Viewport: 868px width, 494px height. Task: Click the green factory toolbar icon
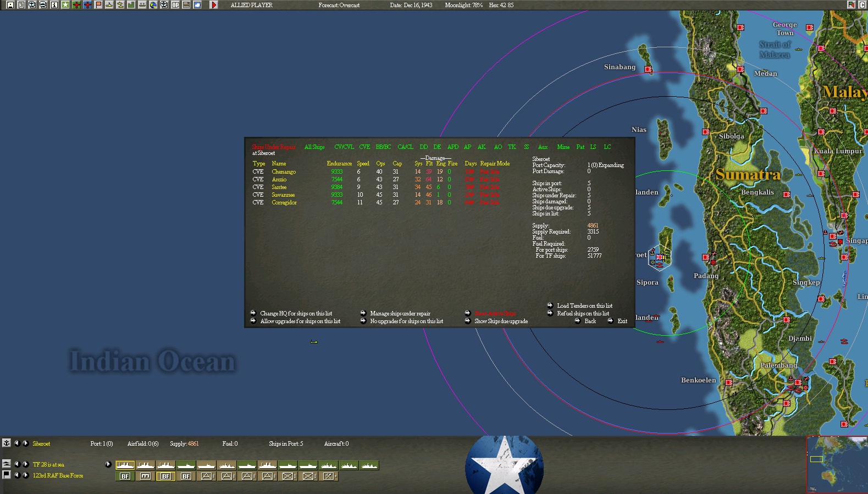pyautogui.click(x=131, y=5)
